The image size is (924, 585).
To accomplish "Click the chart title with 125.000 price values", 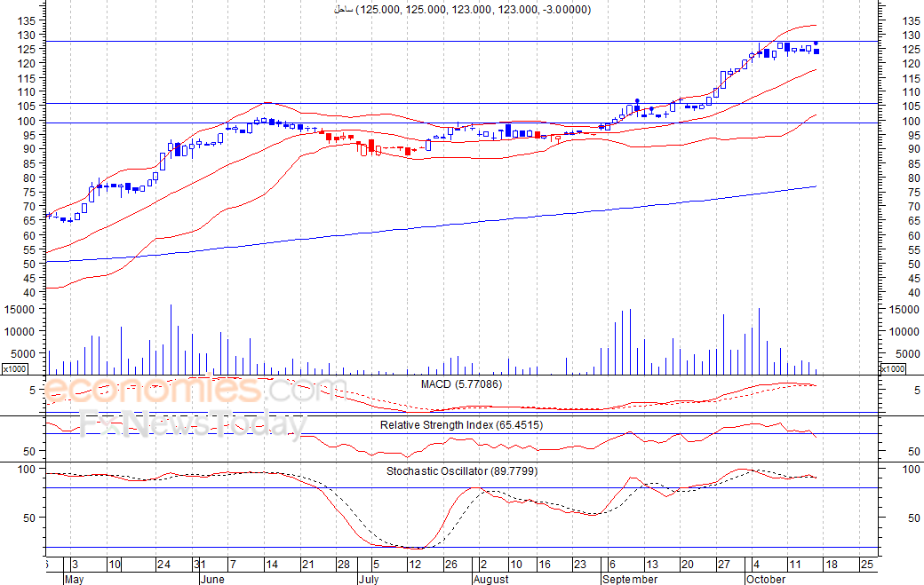I will [463, 10].
